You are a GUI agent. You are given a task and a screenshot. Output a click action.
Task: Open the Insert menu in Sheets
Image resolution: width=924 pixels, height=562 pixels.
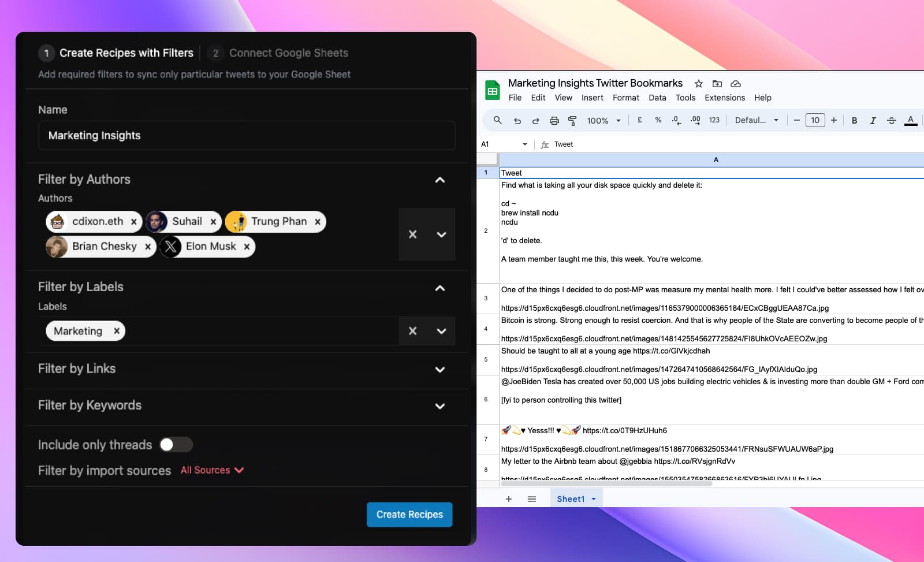click(593, 98)
